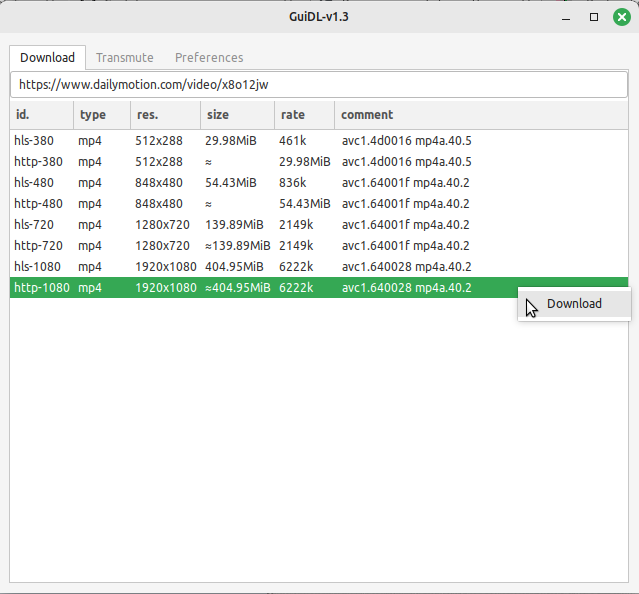Click the comment column header
This screenshot has width=639, height=594.
pyautogui.click(x=480, y=115)
